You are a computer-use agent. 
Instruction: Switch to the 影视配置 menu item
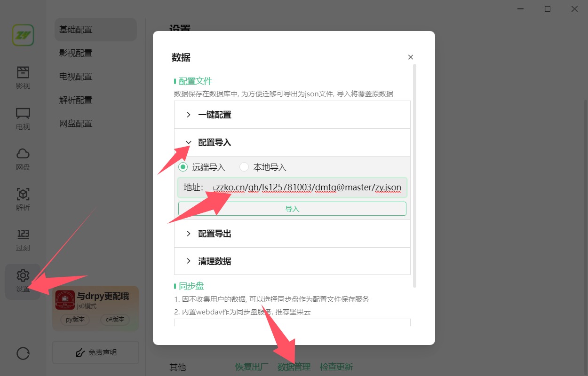[76, 53]
